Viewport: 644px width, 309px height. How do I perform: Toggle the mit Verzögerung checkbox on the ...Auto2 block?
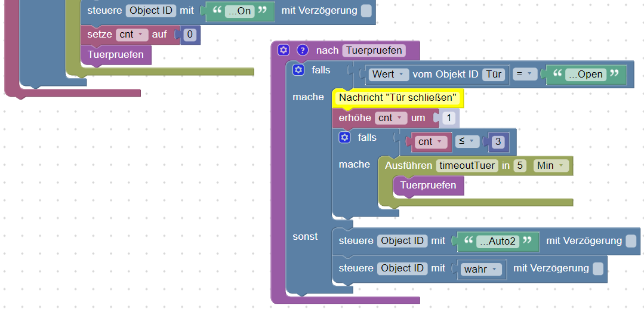click(x=631, y=241)
